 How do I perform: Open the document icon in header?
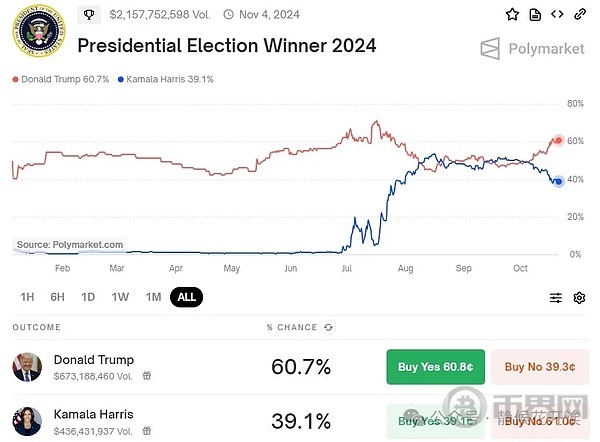(x=535, y=14)
